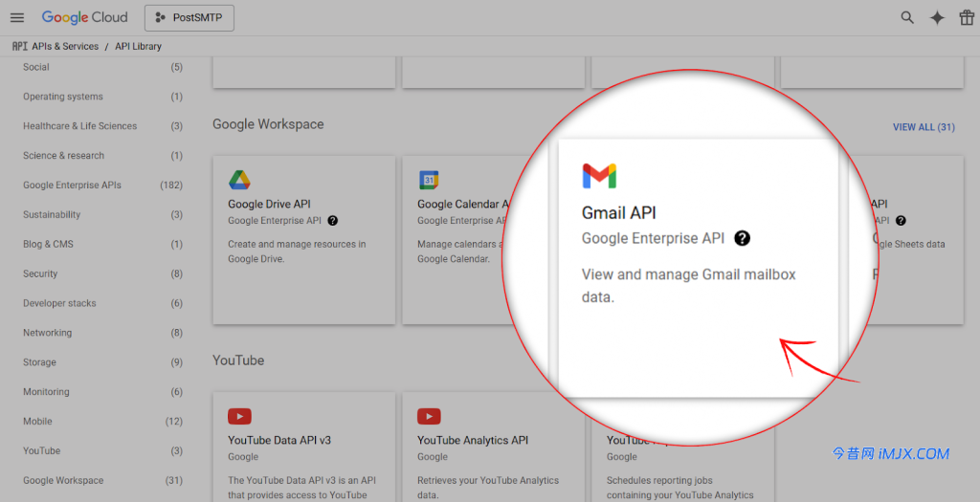
Task: Open the PostSMTP project selector
Action: coord(189,17)
